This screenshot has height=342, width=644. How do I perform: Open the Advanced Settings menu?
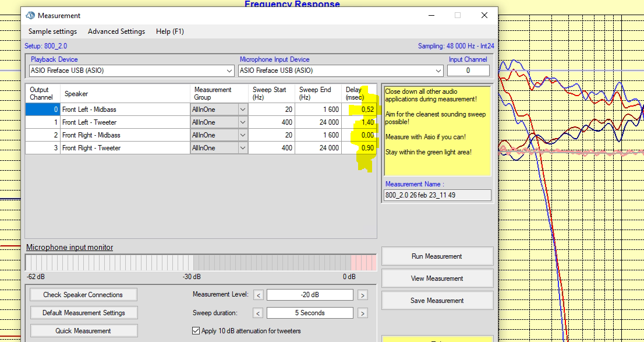[x=116, y=31]
